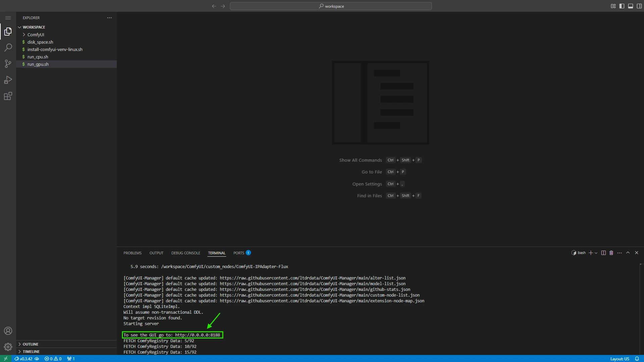Open install-comfyui-venv-linux.sh file

[x=66, y=49]
